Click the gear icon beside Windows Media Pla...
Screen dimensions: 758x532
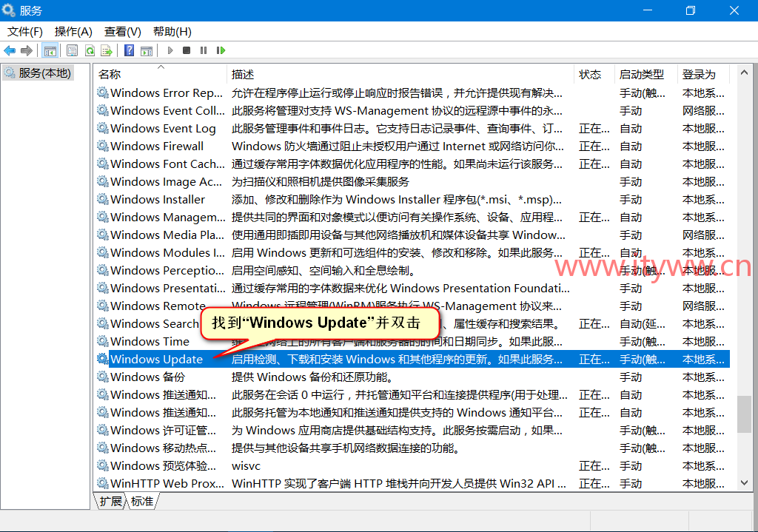tap(102, 235)
